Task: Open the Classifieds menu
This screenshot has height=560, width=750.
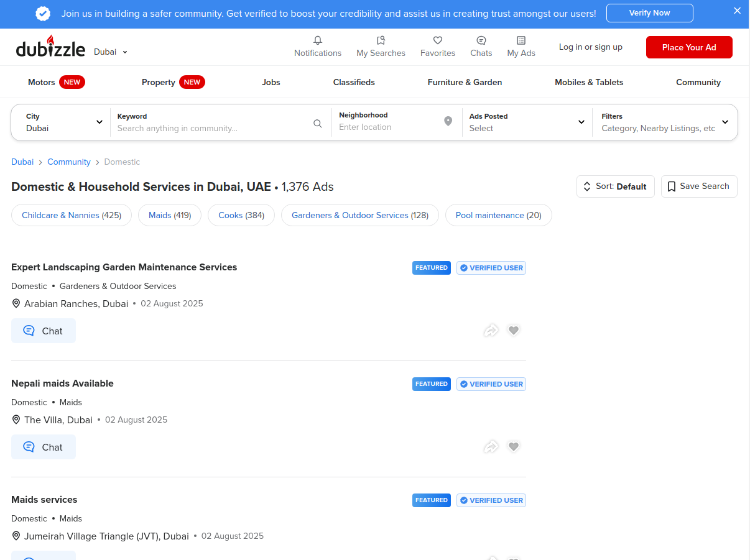Action: pos(354,82)
